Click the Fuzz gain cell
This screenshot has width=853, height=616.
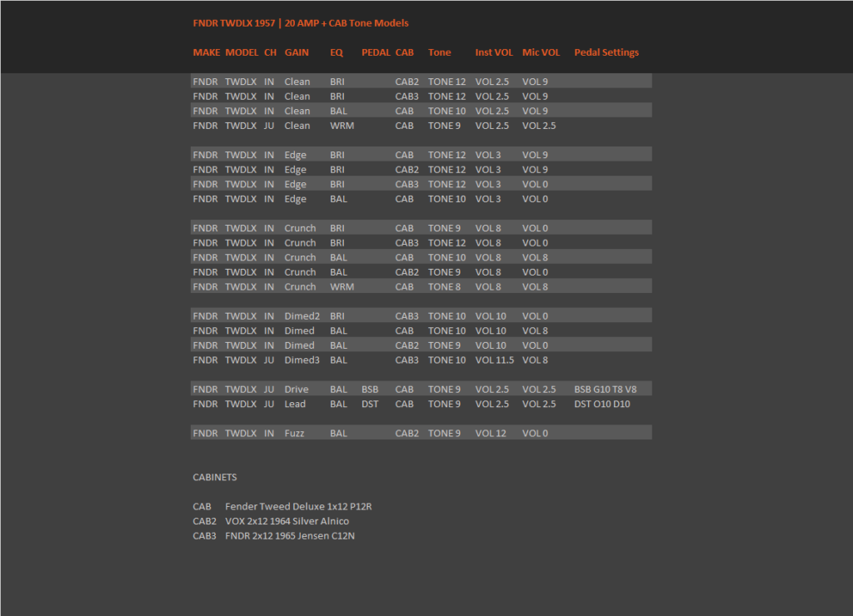[294, 434]
